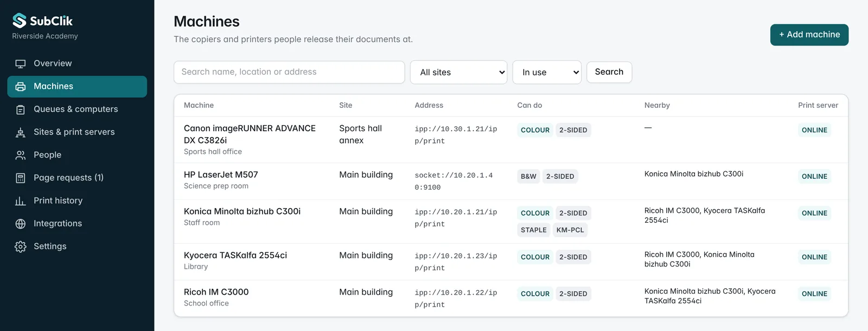868x331 pixels.
Task: Open the Kyocera TASKalfa 2554ci machine
Action: click(x=235, y=255)
